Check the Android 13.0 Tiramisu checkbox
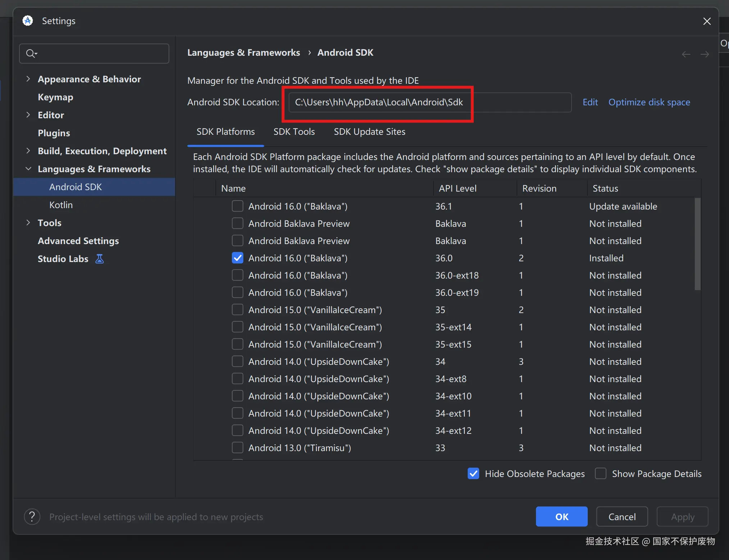729x560 pixels. click(237, 448)
